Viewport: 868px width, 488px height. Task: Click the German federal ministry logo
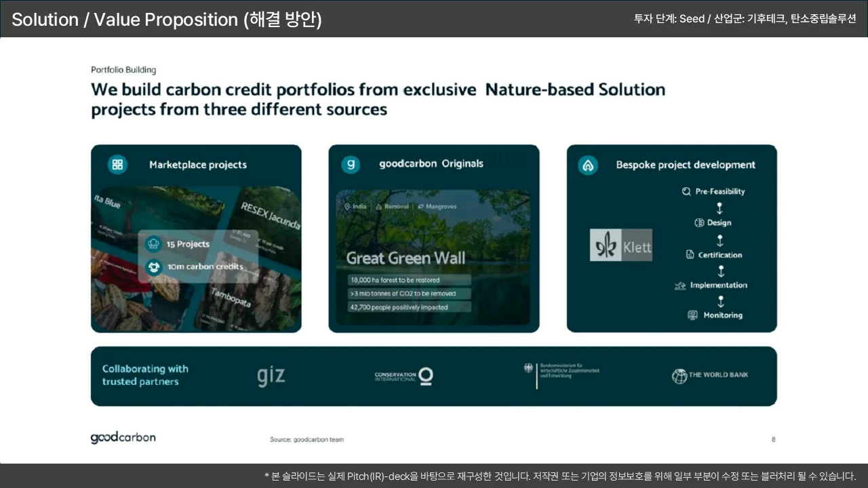[x=561, y=371]
